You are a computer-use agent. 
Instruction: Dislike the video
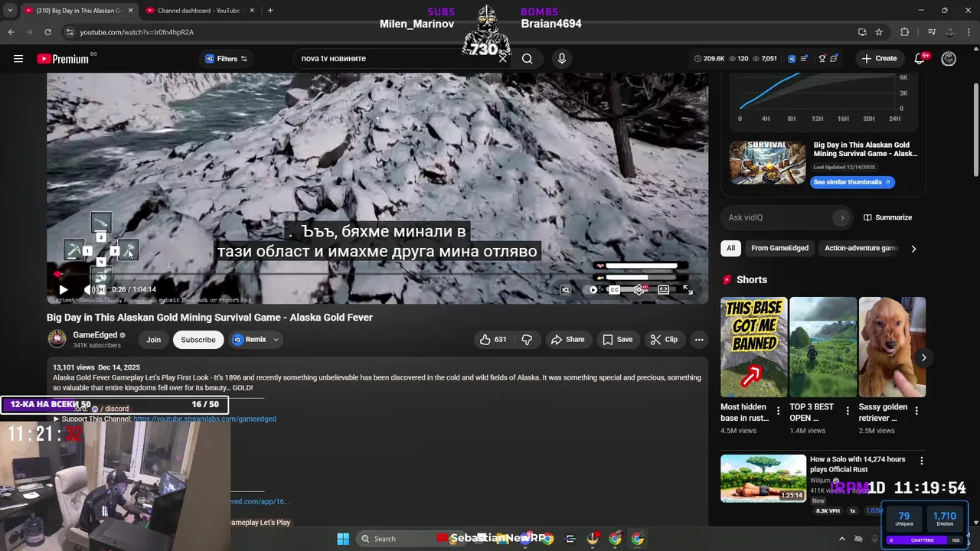527,340
